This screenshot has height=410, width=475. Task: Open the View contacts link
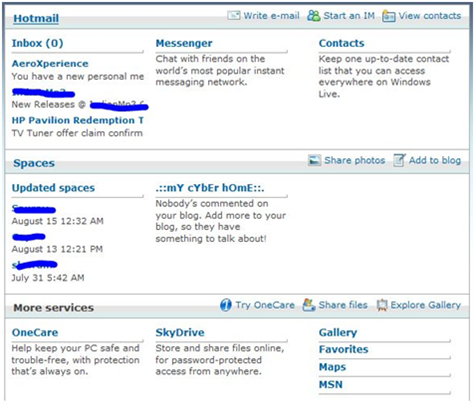(x=430, y=16)
